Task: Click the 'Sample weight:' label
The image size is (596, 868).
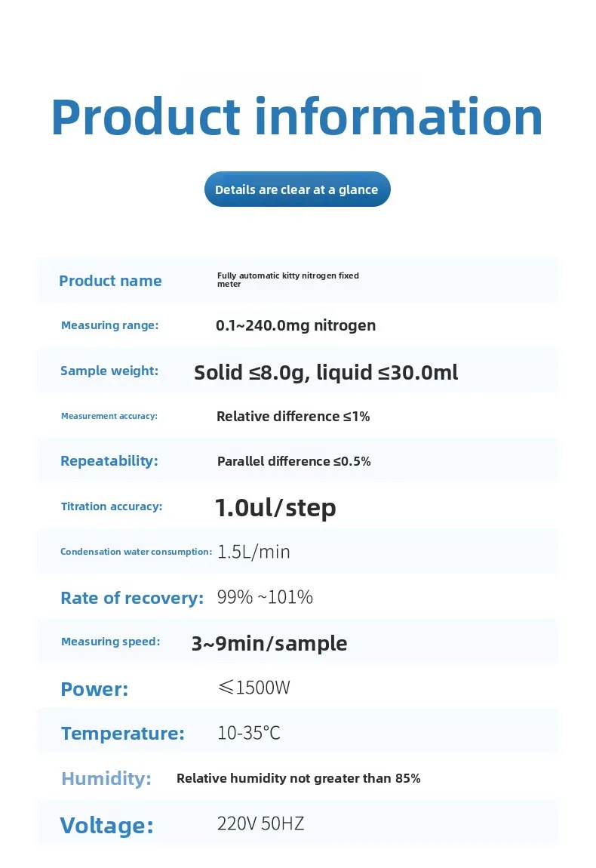Action: coord(109,371)
